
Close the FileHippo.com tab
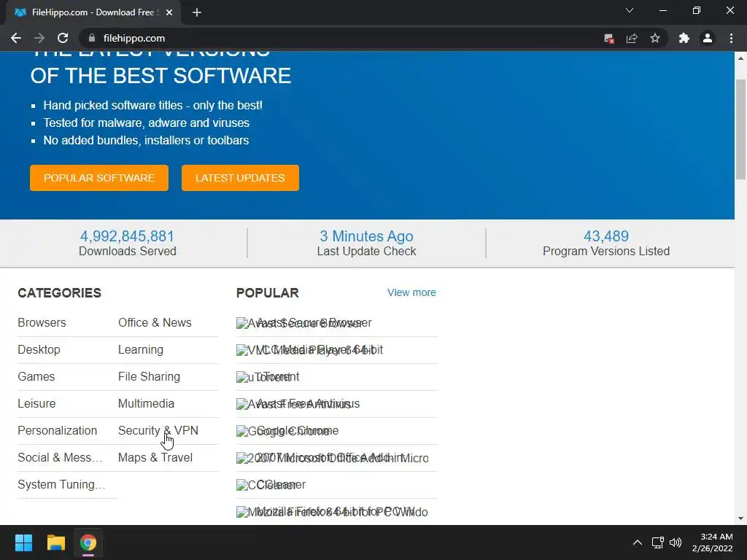tap(169, 12)
